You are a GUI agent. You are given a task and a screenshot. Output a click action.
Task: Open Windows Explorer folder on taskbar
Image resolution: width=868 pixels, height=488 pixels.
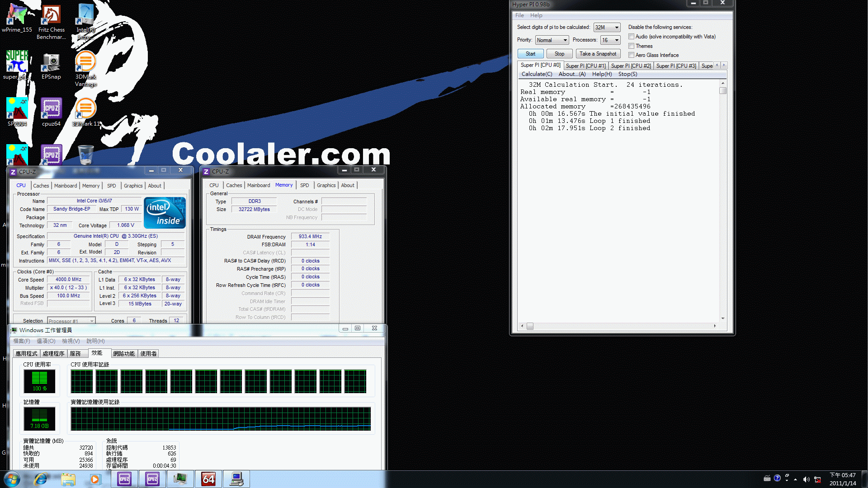click(x=68, y=479)
